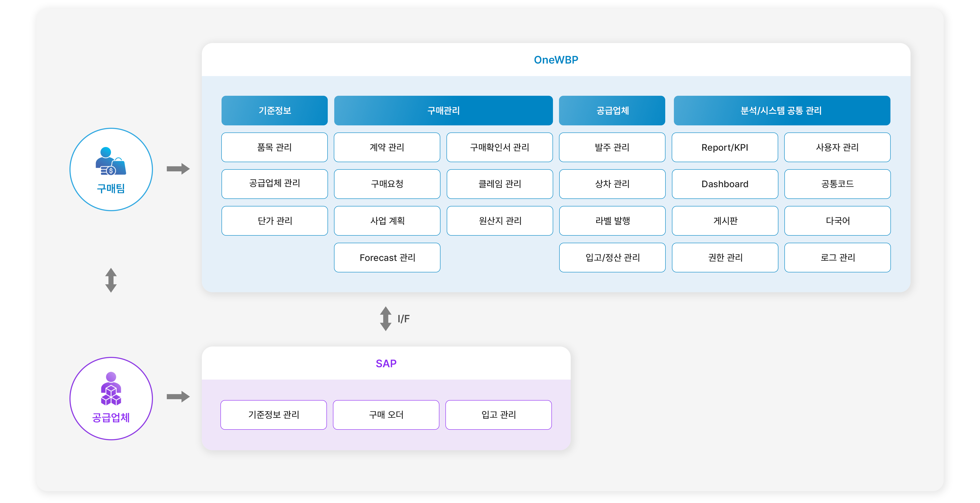This screenshot has height=503, width=980.
Task: Select the 구매관리 header tab
Action: [x=443, y=111]
